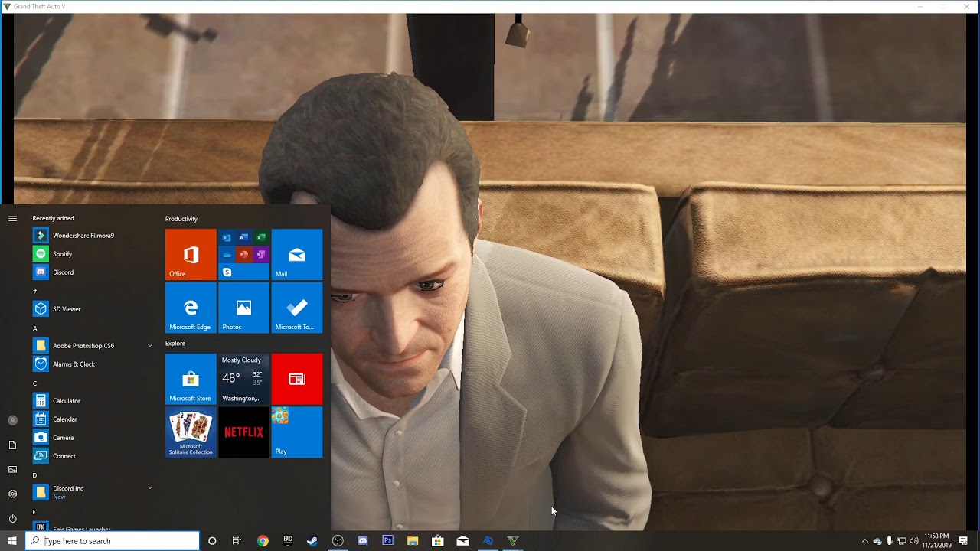Click the letter A section header
The image size is (980, 551).
(34, 328)
